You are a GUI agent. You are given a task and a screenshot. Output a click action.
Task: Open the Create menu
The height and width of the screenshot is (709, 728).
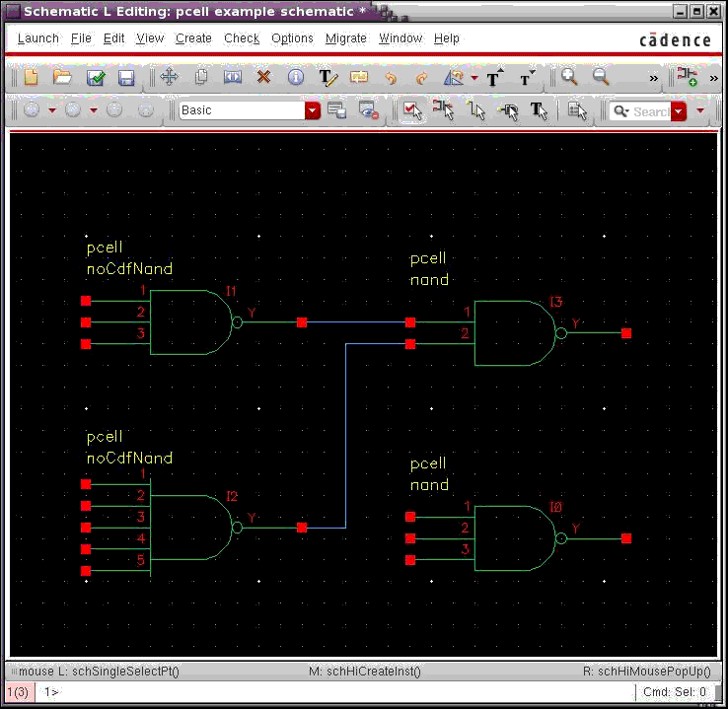(193, 38)
